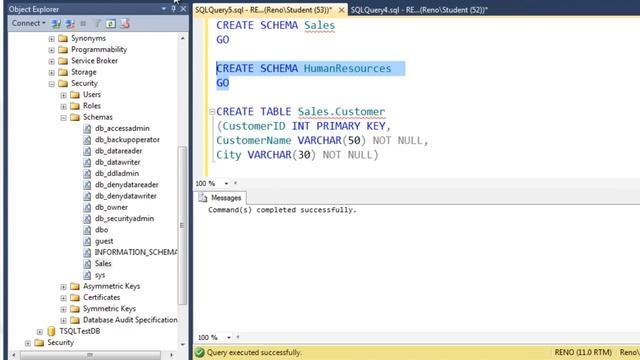Click the last Object Explorer toolbar icon after Refresh

(x=125, y=24)
